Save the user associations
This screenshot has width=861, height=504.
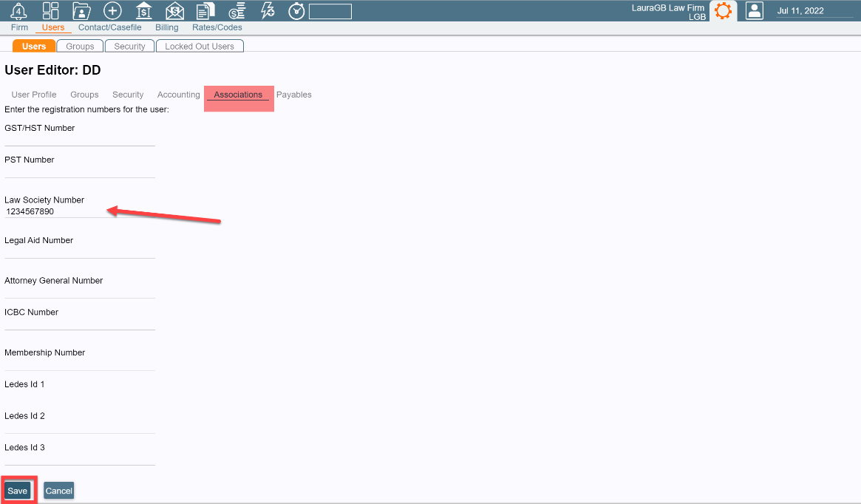[18, 491]
